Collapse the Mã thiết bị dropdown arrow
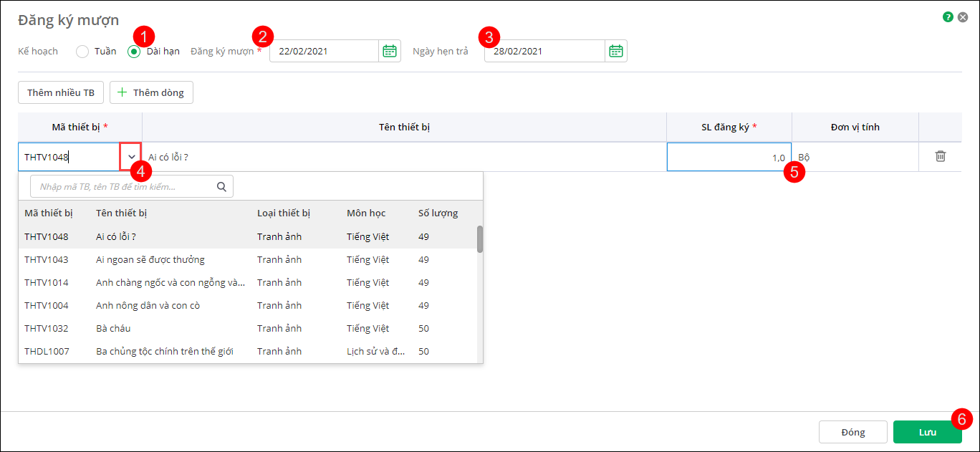Image resolution: width=980 pixels, height=452 pixels. pyautogui.click(x=131, y=157)
